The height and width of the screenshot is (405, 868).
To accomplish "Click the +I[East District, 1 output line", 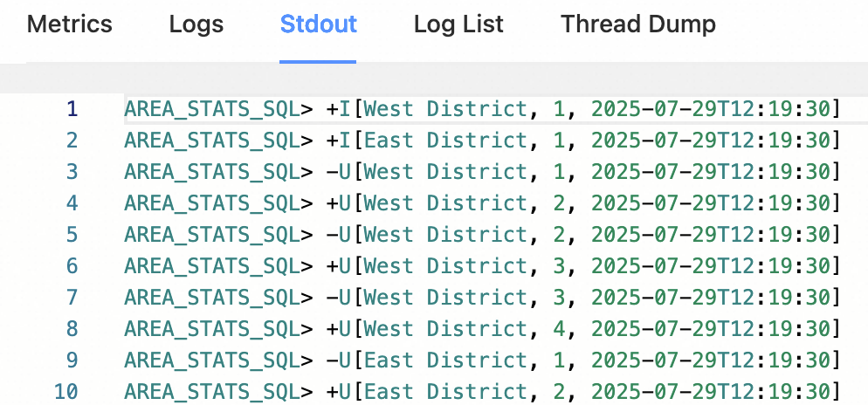I will click(482, 141).
